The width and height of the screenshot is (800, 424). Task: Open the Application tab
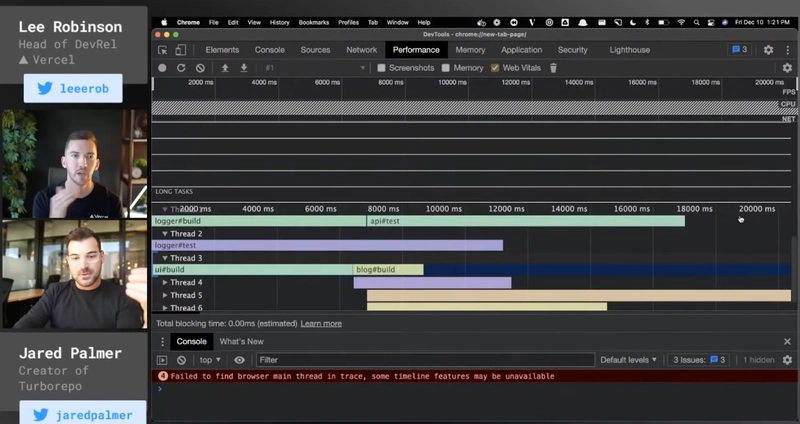521,50
